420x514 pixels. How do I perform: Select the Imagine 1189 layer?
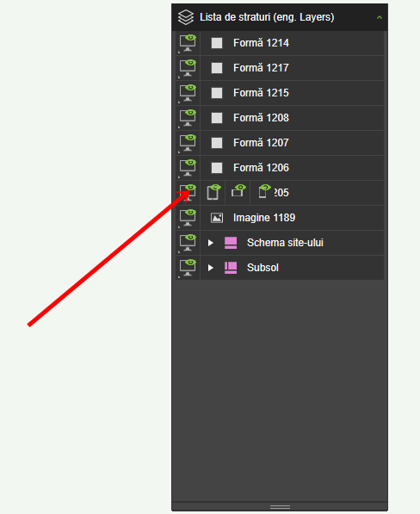pyautogui.click(x=293, y=218)
